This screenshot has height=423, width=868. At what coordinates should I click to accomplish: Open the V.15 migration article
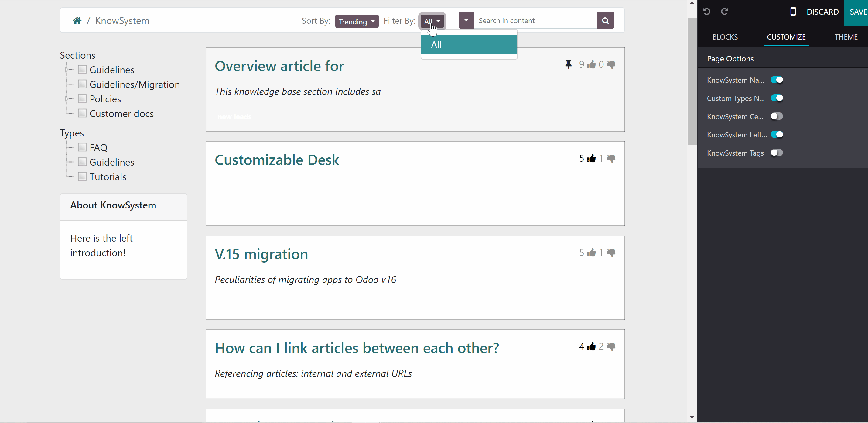click(x=261, y=254)
